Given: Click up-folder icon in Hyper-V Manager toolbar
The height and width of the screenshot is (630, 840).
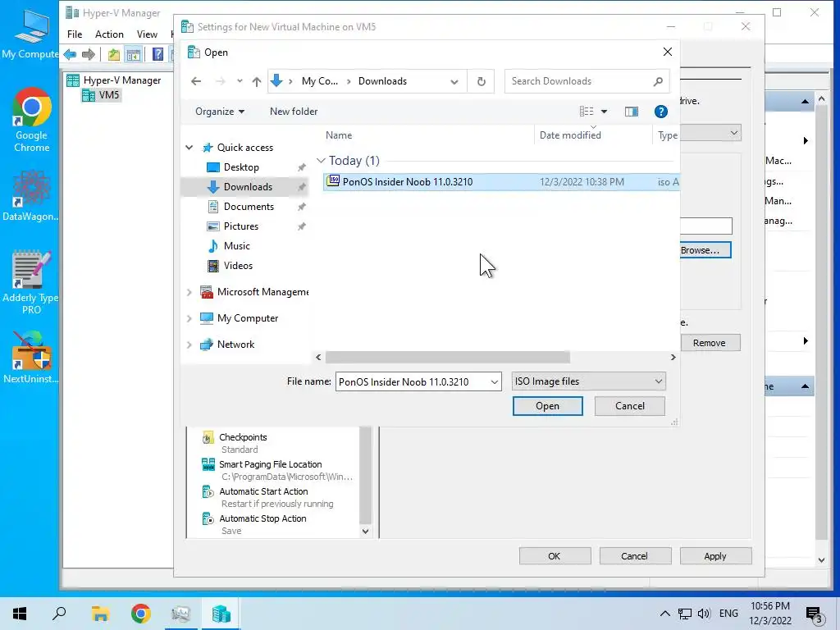Looking at the screenshot, I should (113, 54).
